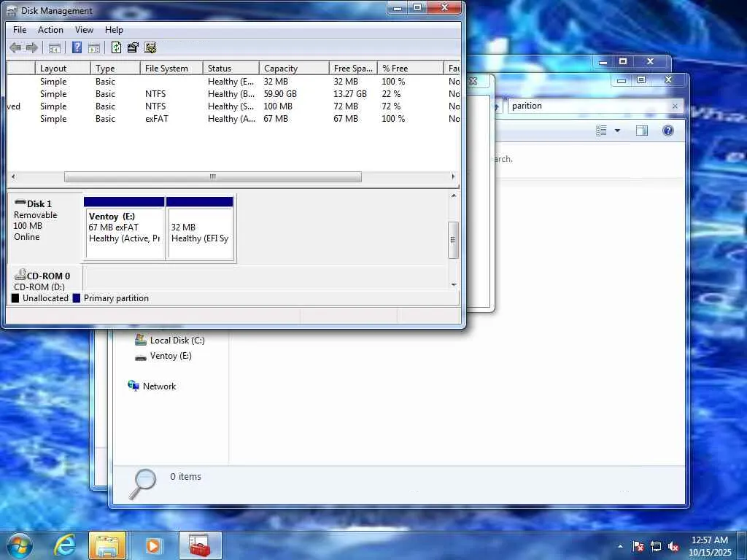Open the Windows Start orb
The width and height of the screenshot is (747, 560).
tap(19, 545)
